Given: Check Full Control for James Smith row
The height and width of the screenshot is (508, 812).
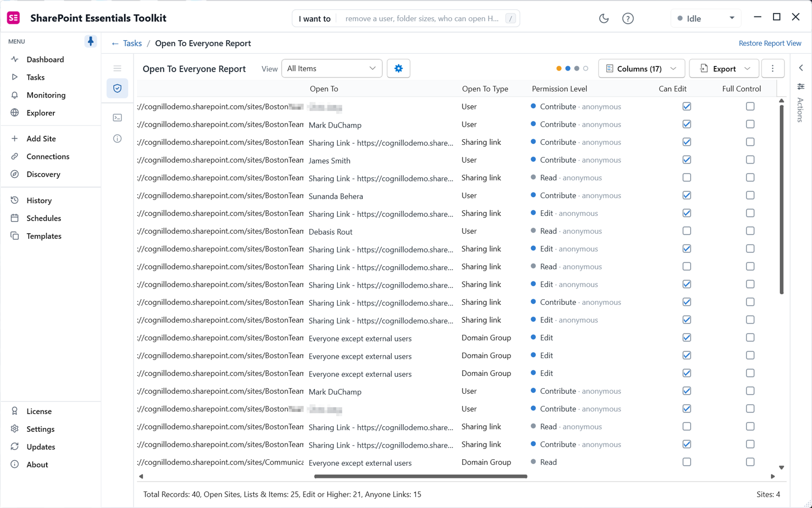Looking at the screenshot, I should click(x=750, y=160).
